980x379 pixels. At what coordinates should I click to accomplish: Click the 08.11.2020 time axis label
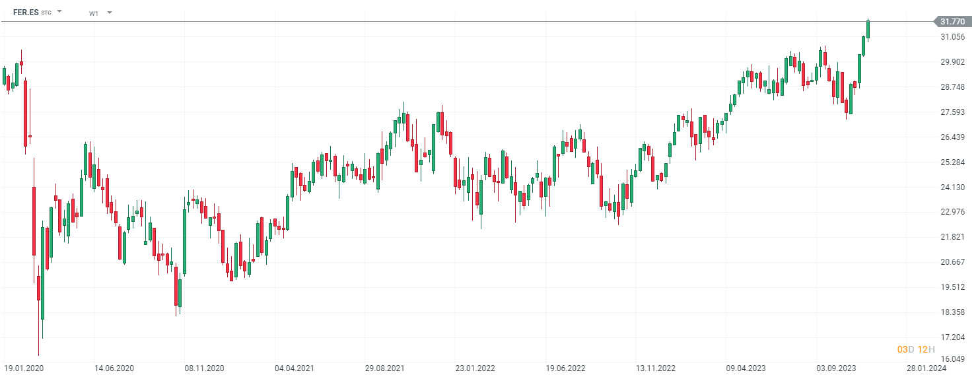pos(205,368)
